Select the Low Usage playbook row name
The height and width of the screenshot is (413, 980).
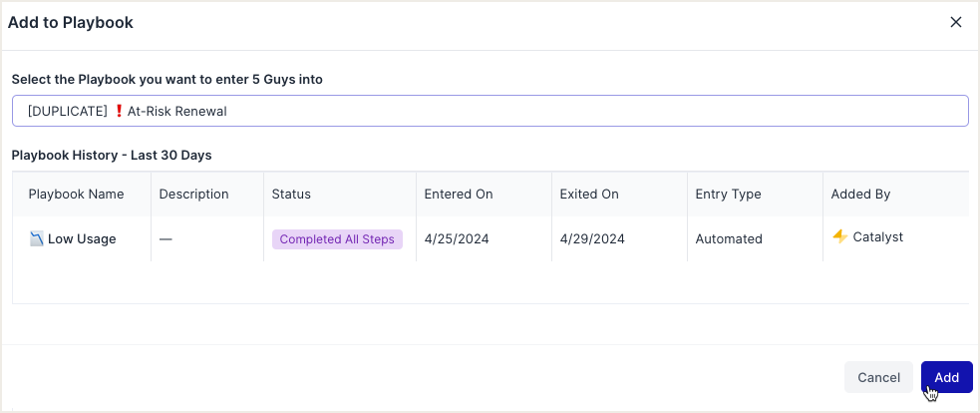[x=82, y=239]
